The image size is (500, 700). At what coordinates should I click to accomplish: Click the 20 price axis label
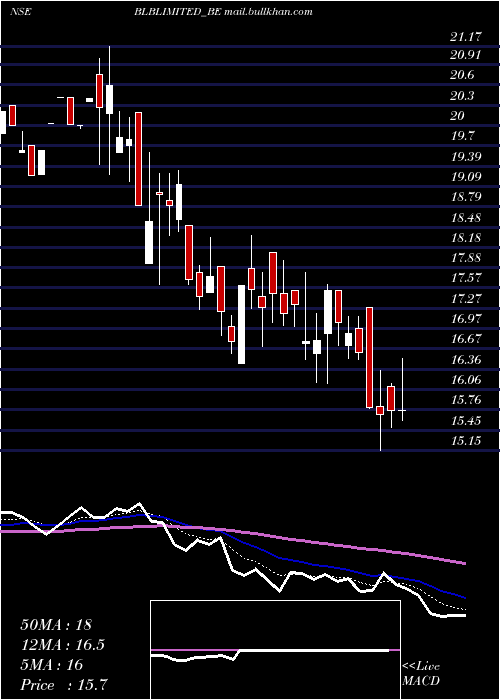pos(458,116)
